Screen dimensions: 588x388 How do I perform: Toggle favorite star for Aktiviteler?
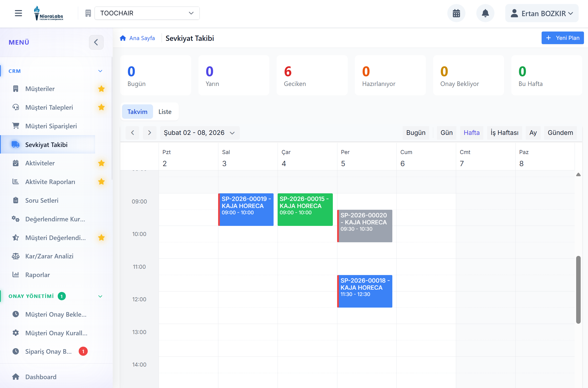tap(101, 163)
